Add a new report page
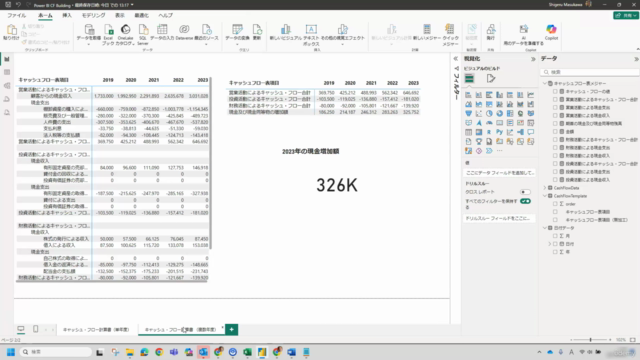Screen dimensions: 640x360 click(x=231, y=329)
